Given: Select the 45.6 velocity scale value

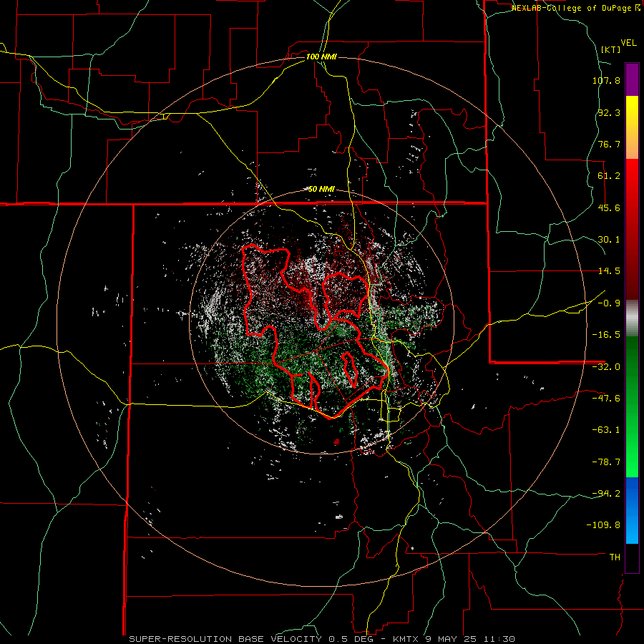Looking at the screenshot, I should pyautogui.click(x=609, y=208).
